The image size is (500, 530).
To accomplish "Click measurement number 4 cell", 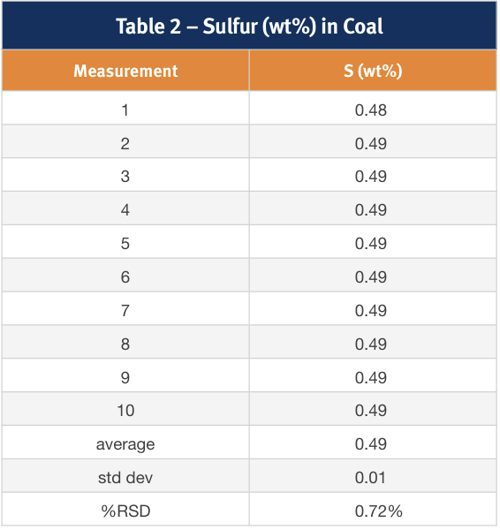I will pos(125,210).
